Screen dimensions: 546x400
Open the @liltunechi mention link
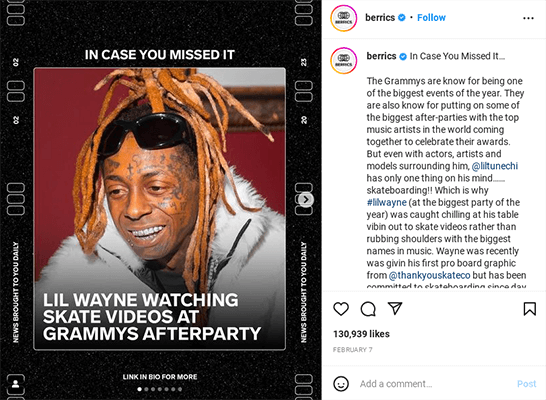click(494, 166)
